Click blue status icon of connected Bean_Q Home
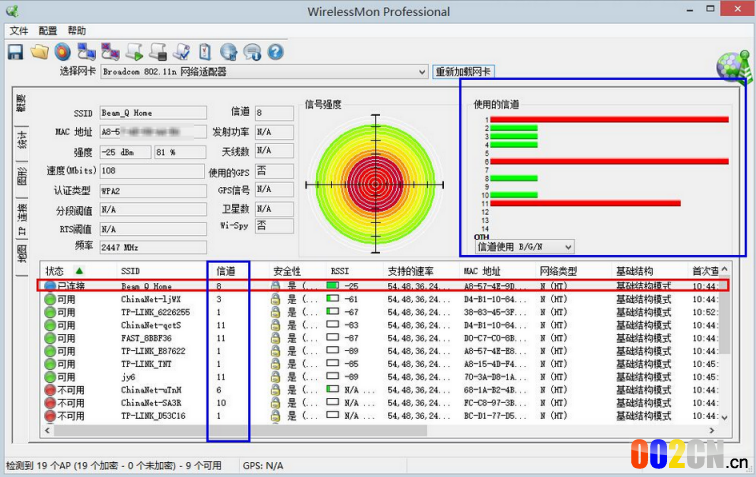 [x=50, y=286]
